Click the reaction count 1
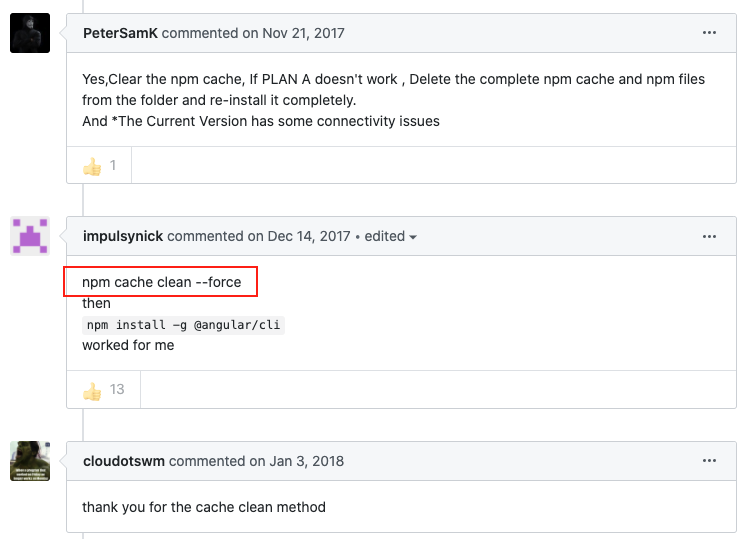750x539 pixels. click(x=113, y=165)
